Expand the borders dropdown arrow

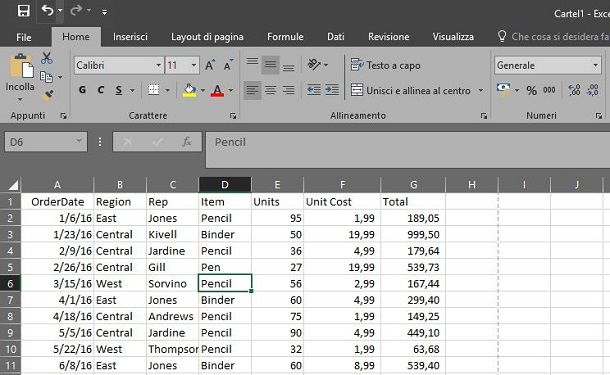[168, 91]
